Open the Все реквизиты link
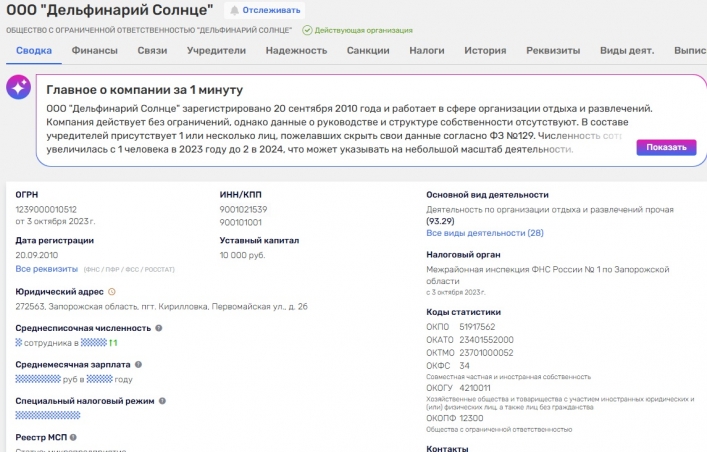The image size is (707, 452). tap(46, 269)
